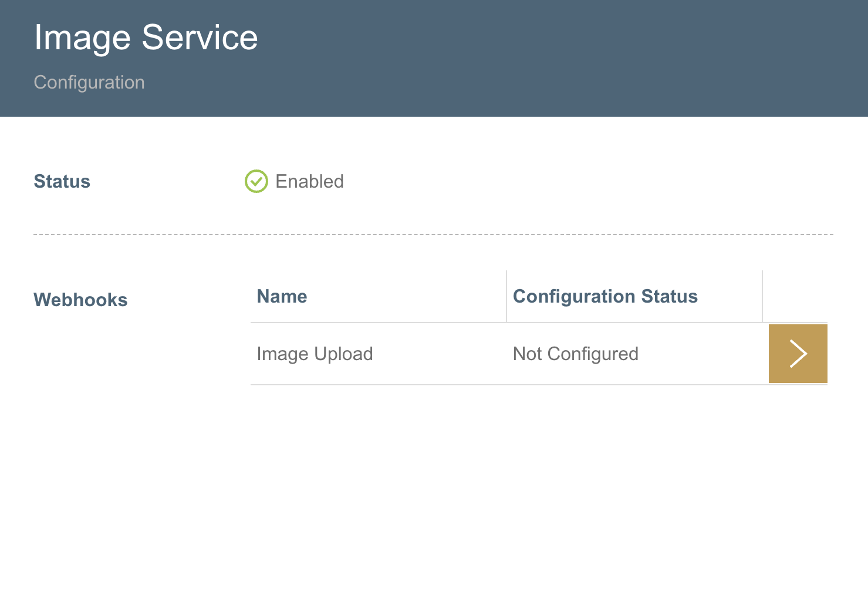The width and height of the screenshot is (868, 597).
Task: Click the Webhooks section label
Action: [80, 300]
